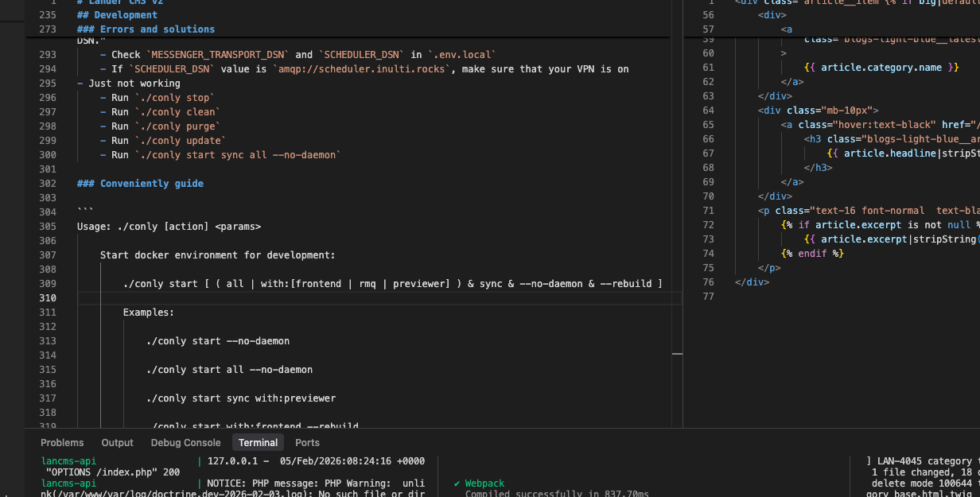The width and height of the screenshot is (980, 497).
Task: Click the first lancms-api label in terminal
Action: point(68,461)
